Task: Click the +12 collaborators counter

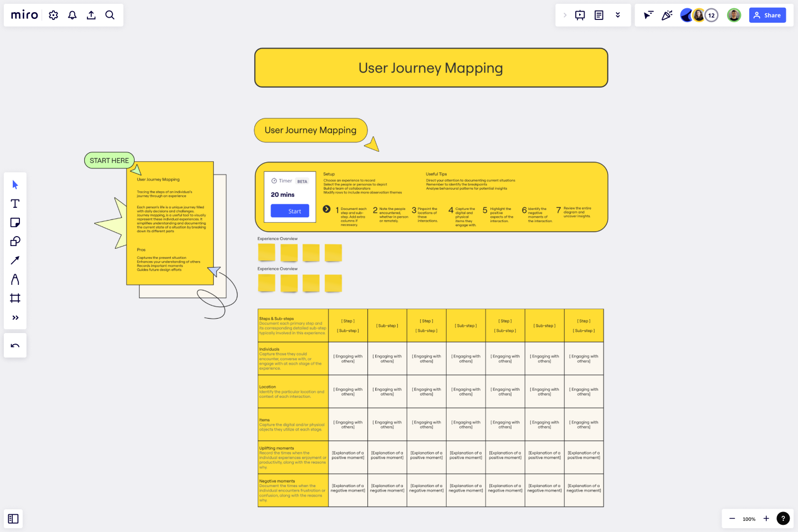Action: [711, 15]
